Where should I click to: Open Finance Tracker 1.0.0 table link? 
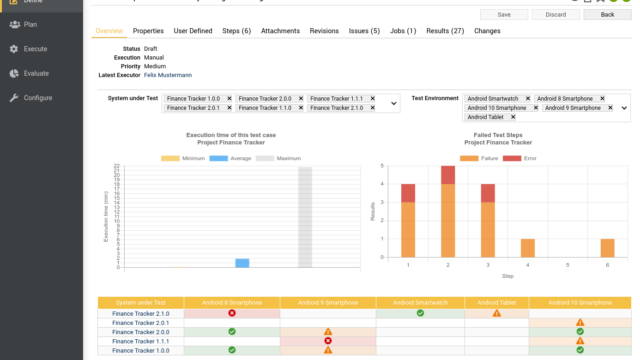coord(140,350)
